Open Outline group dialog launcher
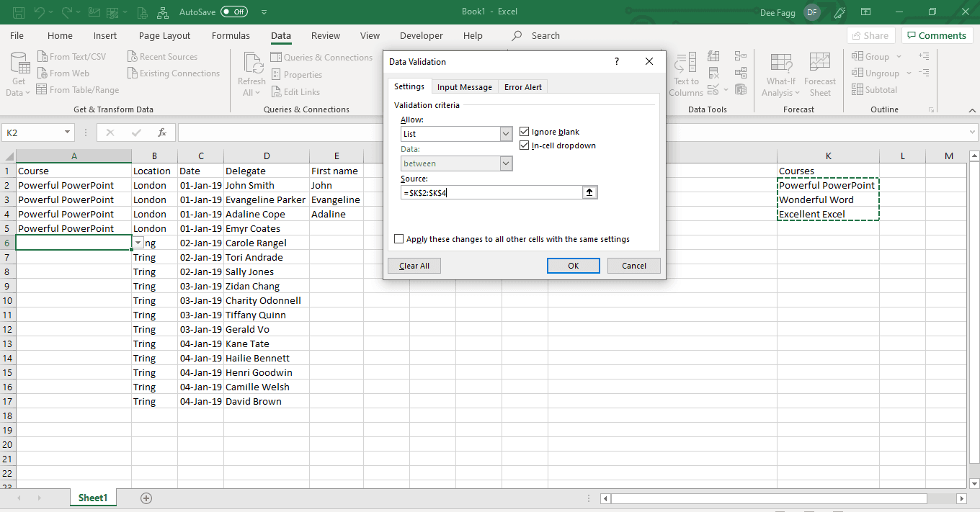The image size is (980, 512). coord(932,110)
